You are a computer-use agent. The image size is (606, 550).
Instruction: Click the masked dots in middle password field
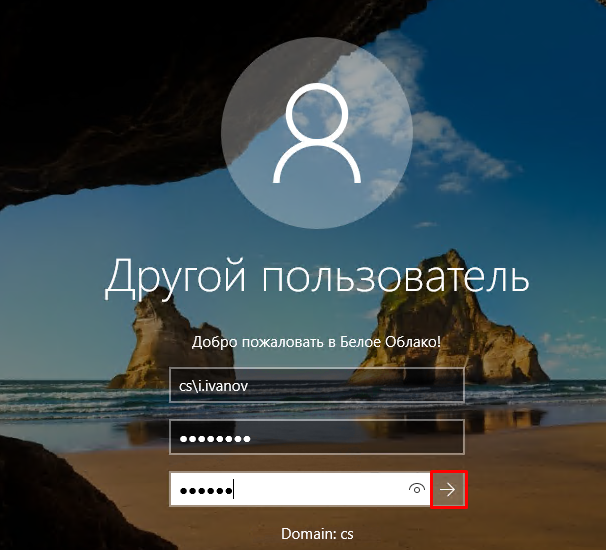click(x=214, y=439)
